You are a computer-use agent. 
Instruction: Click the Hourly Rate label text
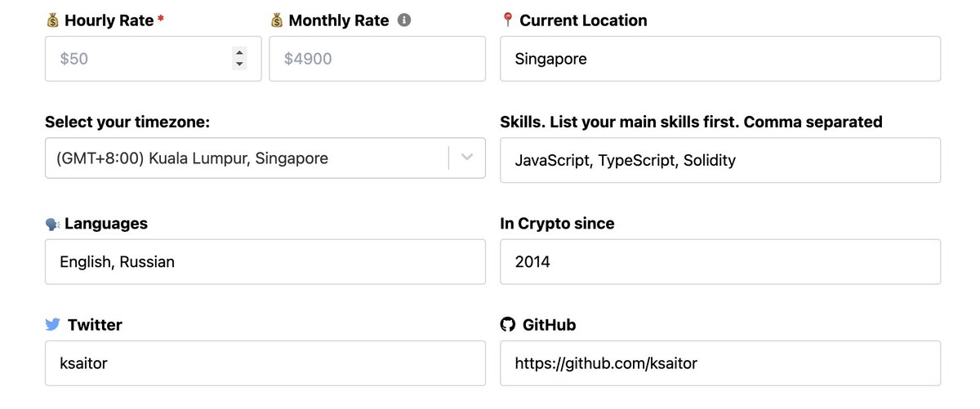point(109,20)
